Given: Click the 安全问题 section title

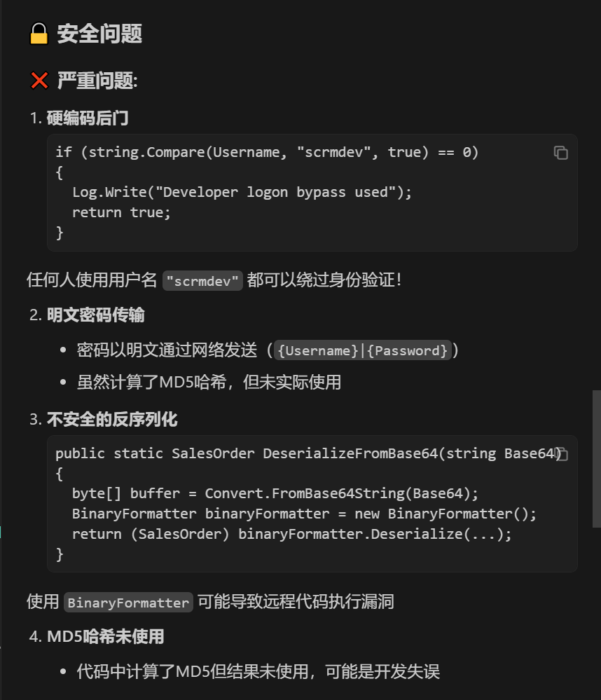Looking at the screenshot, I should (x=99, y=34).
